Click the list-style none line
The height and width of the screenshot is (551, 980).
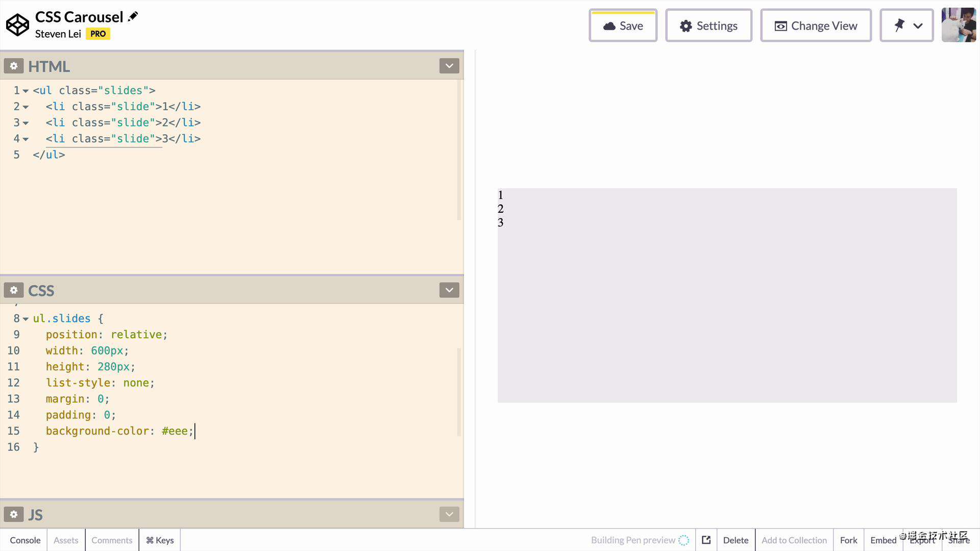coord(100,383)
